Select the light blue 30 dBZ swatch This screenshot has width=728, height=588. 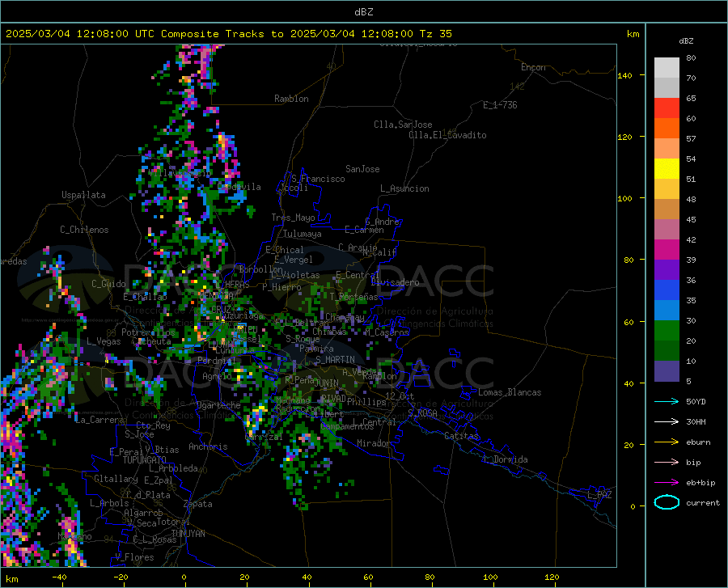coord(667,311)
